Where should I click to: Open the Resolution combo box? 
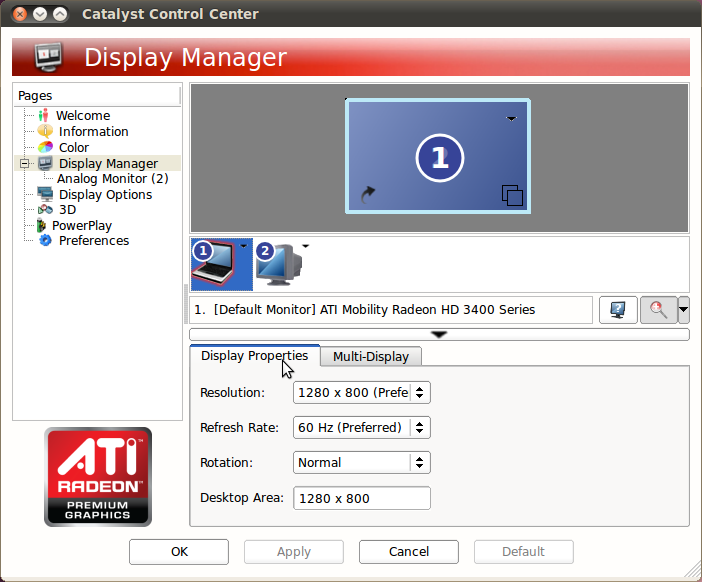[362, 393]
